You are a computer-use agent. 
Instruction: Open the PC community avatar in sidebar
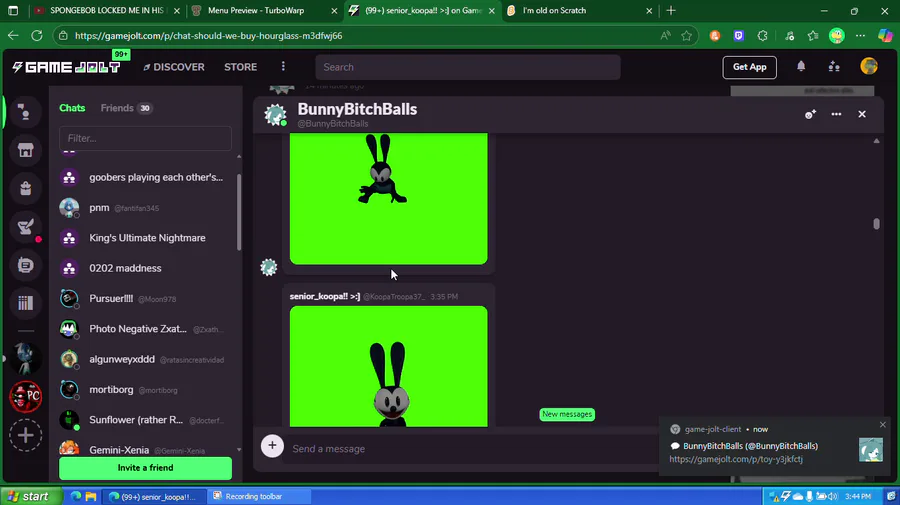tap(25, 397)
